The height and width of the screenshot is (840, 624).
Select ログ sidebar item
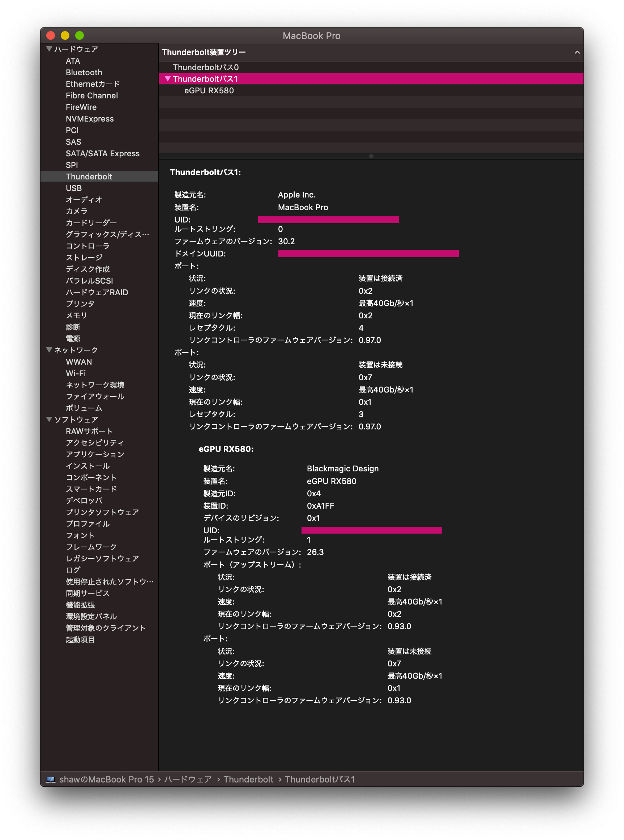click(73, 570)
